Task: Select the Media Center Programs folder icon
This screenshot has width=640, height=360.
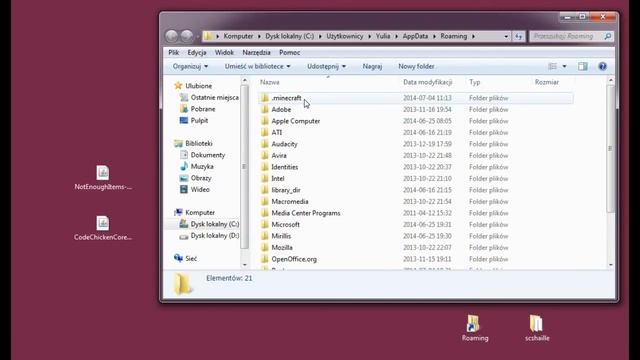Action: tap(265, 213)
